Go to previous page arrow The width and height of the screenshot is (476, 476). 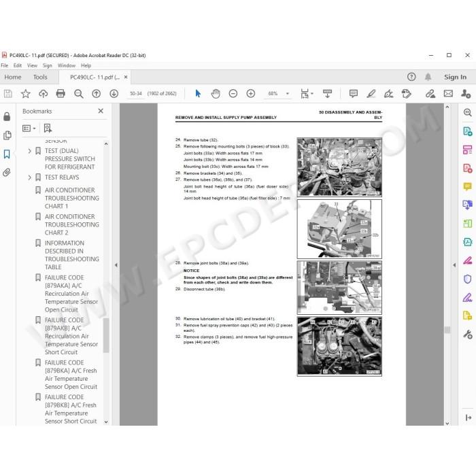tap(97, 94)
